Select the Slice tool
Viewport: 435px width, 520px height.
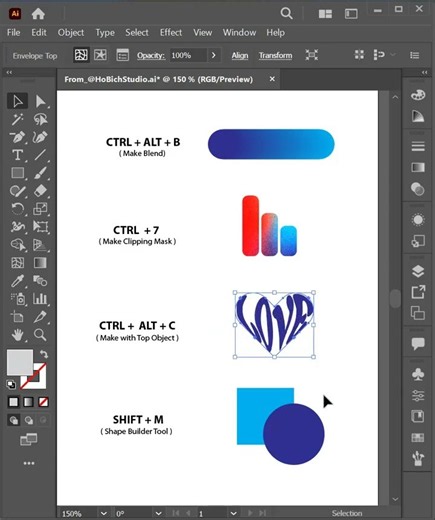pyautogui.click(x=40, y=317)
